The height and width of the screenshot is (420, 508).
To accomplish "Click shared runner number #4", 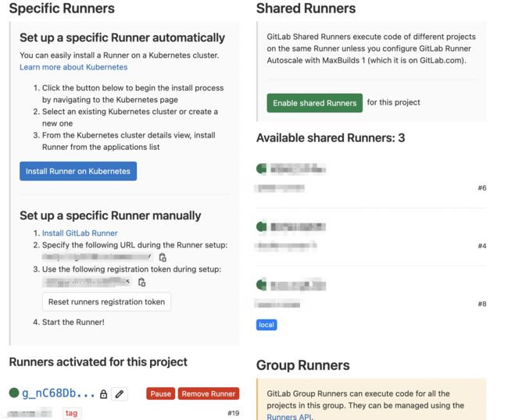I will click(x=482, y=246).
